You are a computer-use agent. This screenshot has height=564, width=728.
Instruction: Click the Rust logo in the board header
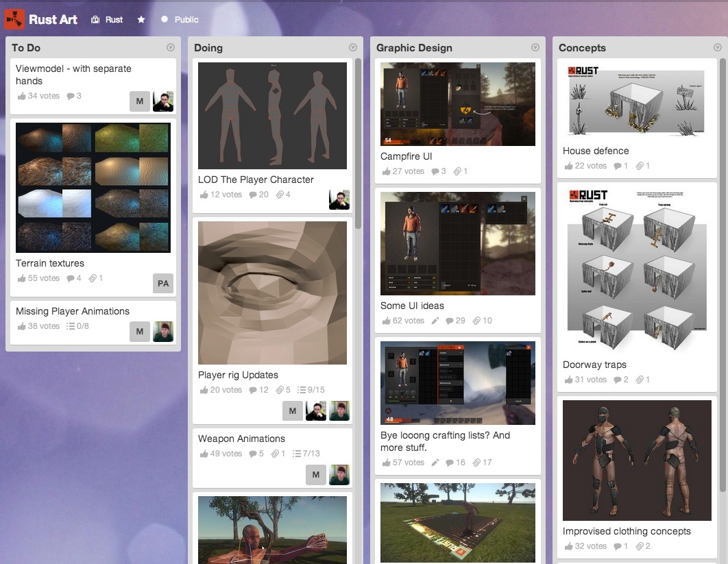pyautogui.click(x=14, y=19)
